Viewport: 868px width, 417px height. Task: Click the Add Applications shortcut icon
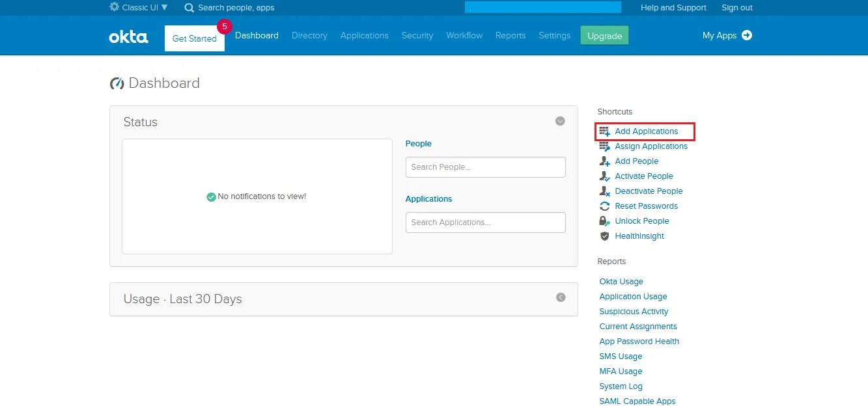604,131
